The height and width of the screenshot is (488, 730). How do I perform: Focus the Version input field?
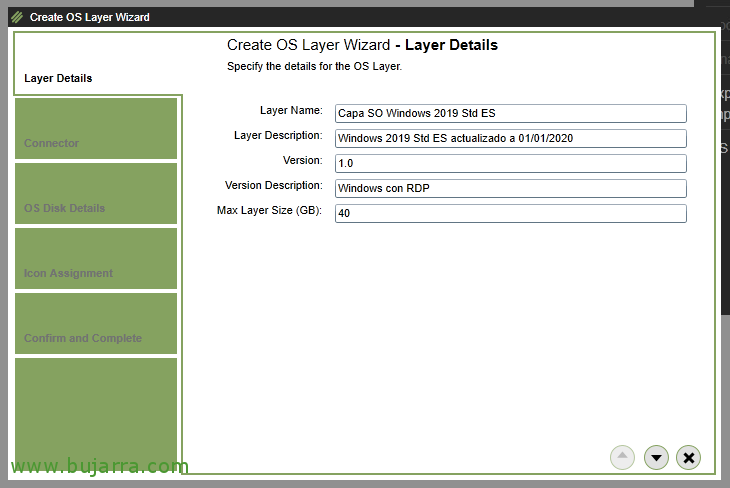(x=511, y=163)
